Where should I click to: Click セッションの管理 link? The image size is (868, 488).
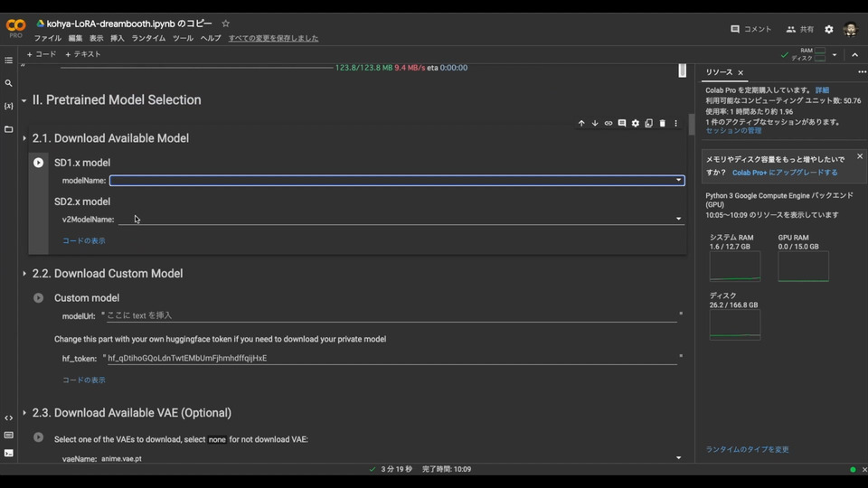(x=733, y=130)
